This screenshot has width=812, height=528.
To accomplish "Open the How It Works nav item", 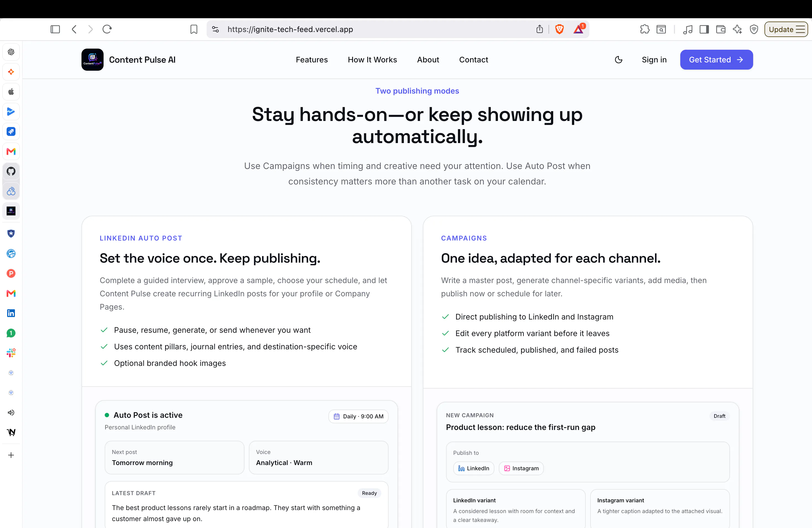I will (372, 60).
